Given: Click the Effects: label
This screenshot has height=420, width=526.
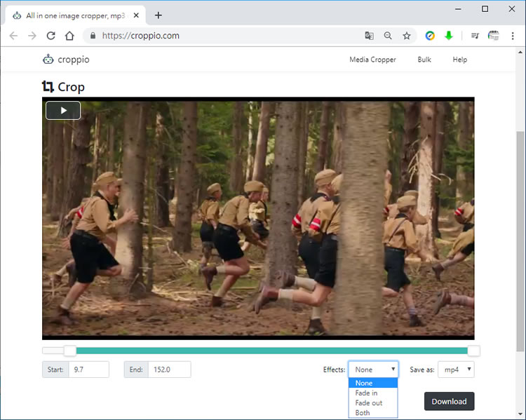Looking at the screenshot, I should point(334,370).
